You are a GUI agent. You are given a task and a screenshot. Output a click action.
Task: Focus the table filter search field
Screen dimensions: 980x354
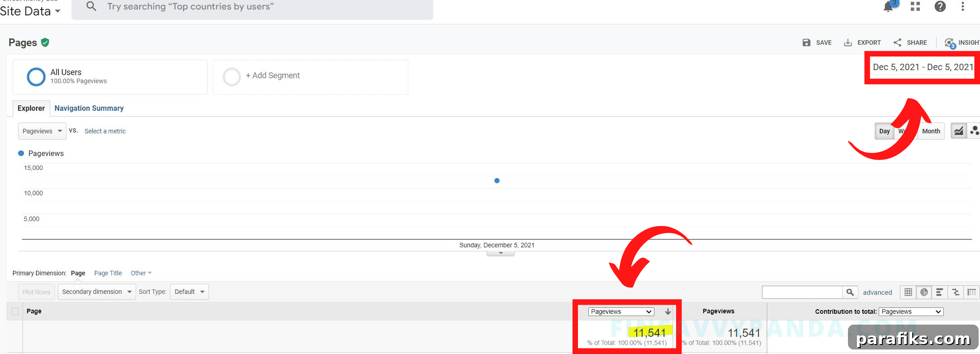802,292
